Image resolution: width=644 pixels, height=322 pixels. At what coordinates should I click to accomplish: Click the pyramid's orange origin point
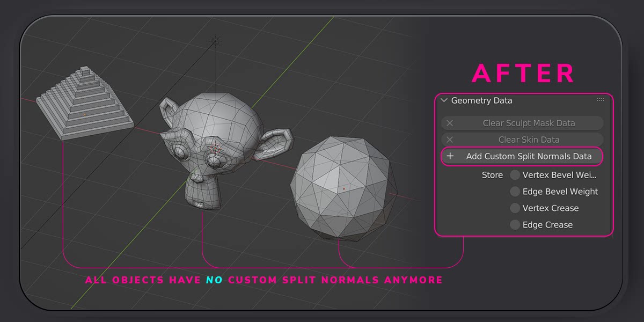click(x=84, y=115)
